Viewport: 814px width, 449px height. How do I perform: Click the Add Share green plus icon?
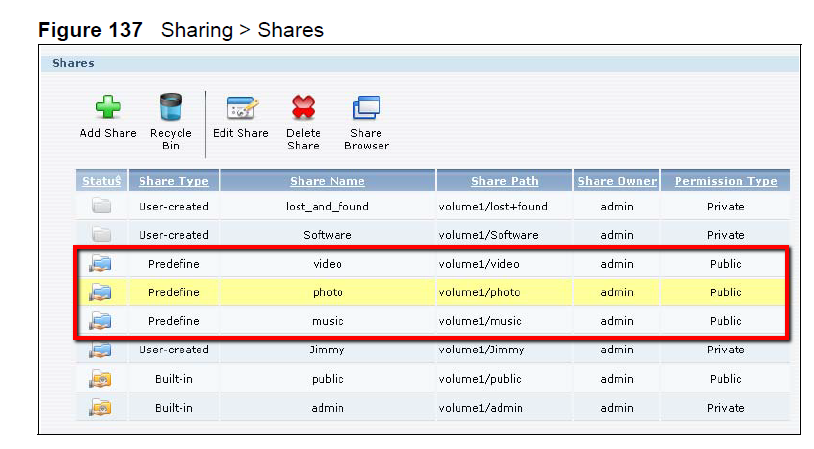tap(107, 108)
